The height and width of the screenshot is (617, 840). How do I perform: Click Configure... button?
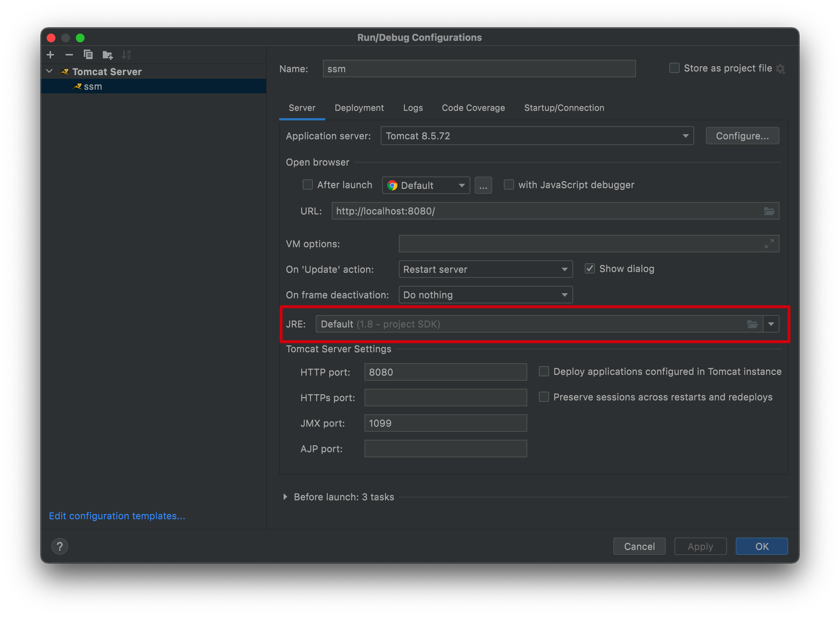(742, 136)
